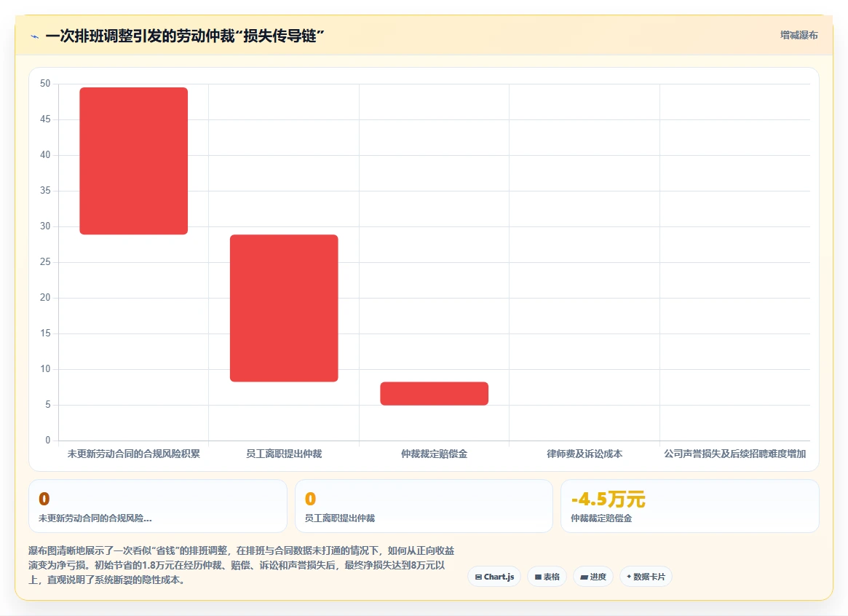This screenshot has height=616, width=848.
Task: Click the axis label 员工离职提出仲裁
Action: (284, 454)
